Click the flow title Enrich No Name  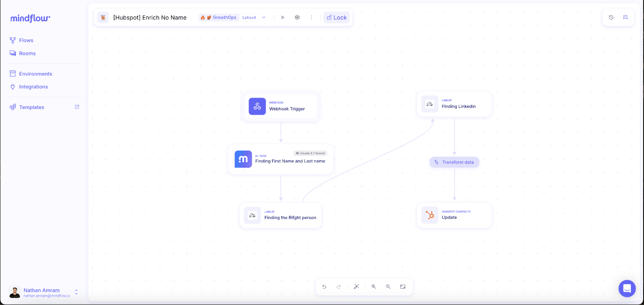pos(150,18)
